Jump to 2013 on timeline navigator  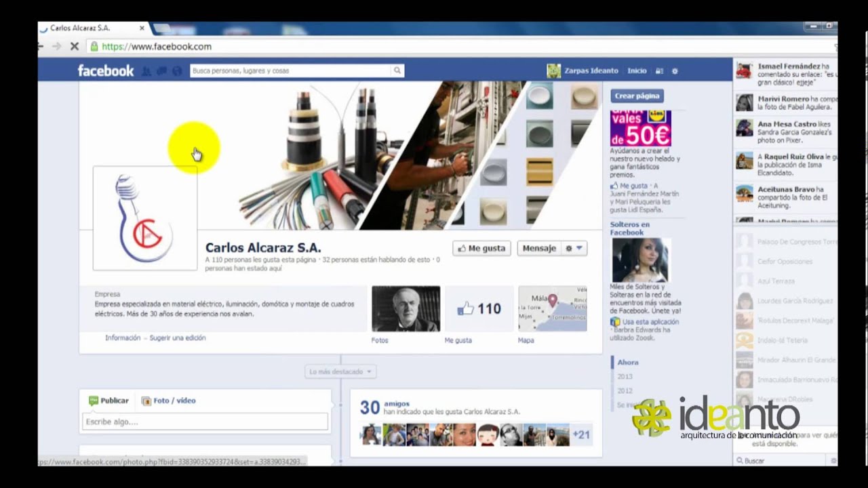(625, 376)
